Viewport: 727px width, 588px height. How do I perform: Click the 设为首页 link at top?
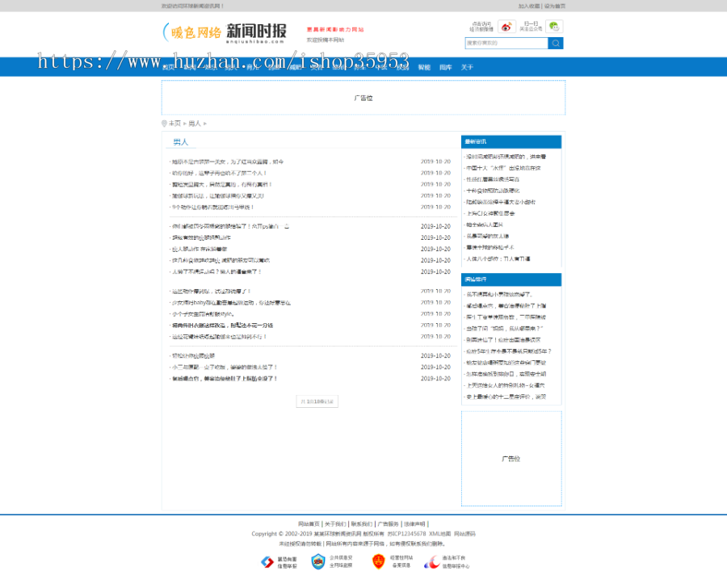click(555, 6)
